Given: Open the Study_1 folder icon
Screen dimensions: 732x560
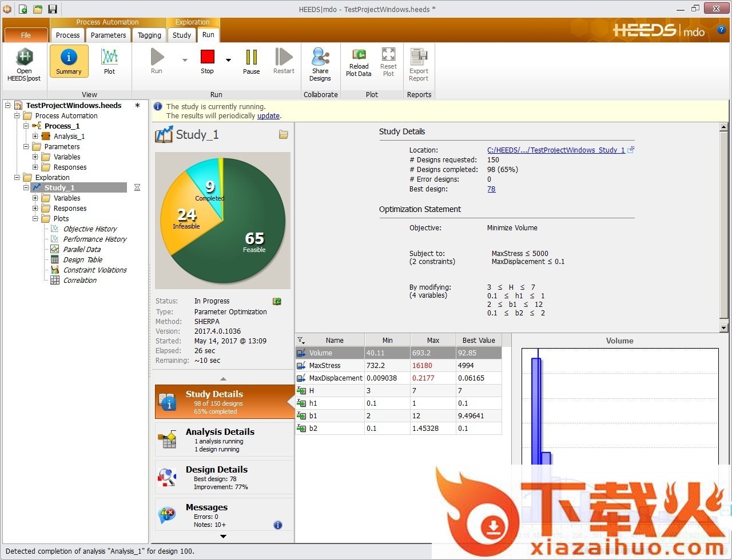Looking at the screenshot, I should point(283,135).
